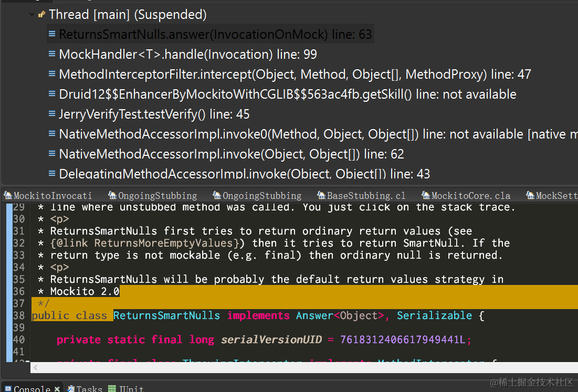The image size is (578, 392).
Task: Click class file icon on BaseStubbing.cl tab
Action: (321, 195)
